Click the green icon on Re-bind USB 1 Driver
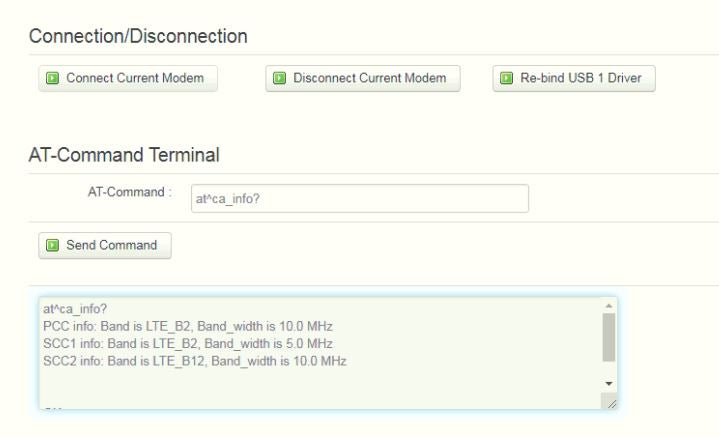 pos(507,78)
